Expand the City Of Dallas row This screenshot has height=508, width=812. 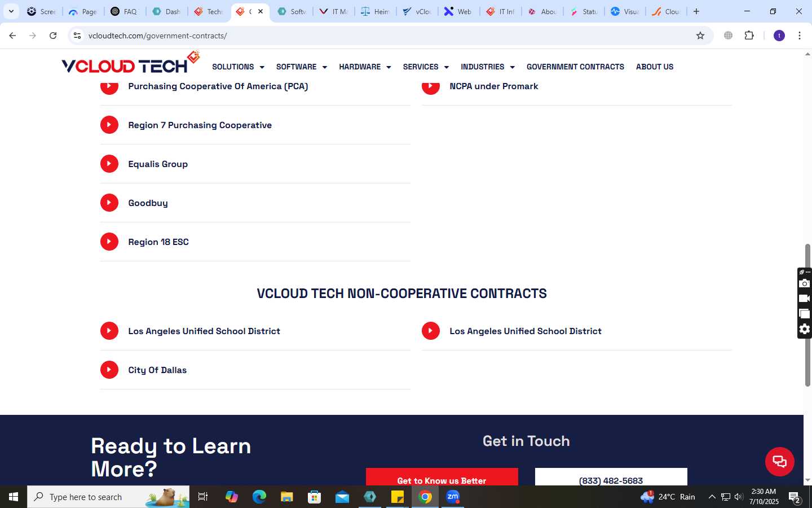(255, 370)
